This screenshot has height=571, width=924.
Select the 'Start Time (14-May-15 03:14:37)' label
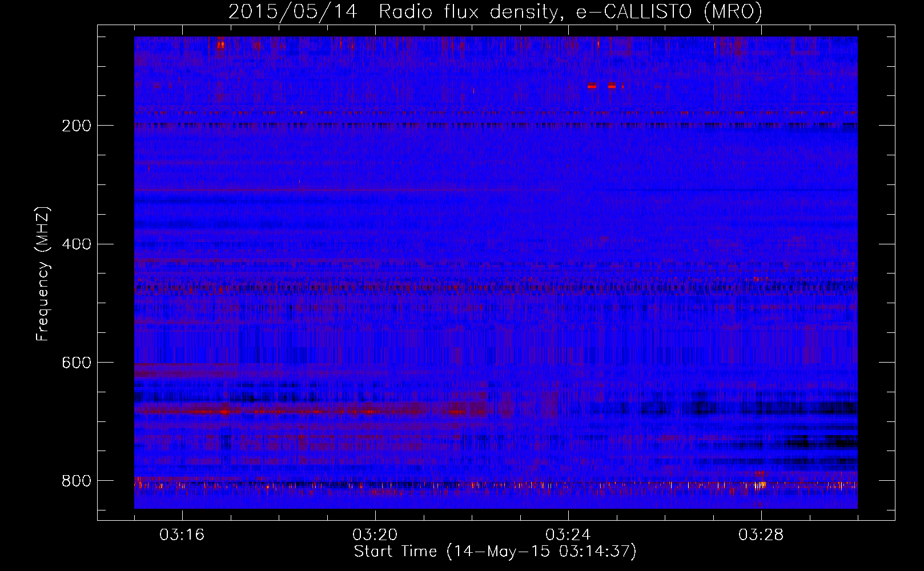495,552
